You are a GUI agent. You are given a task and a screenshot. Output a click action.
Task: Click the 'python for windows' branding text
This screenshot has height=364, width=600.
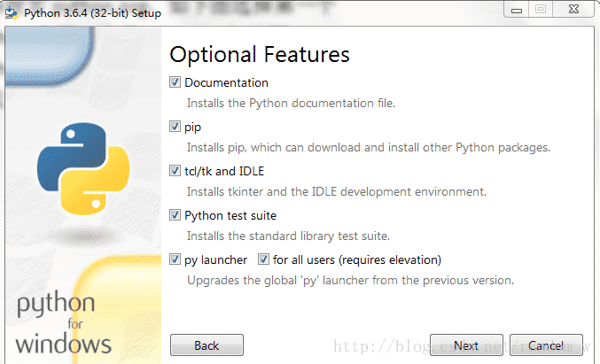[x=64, y=324]
